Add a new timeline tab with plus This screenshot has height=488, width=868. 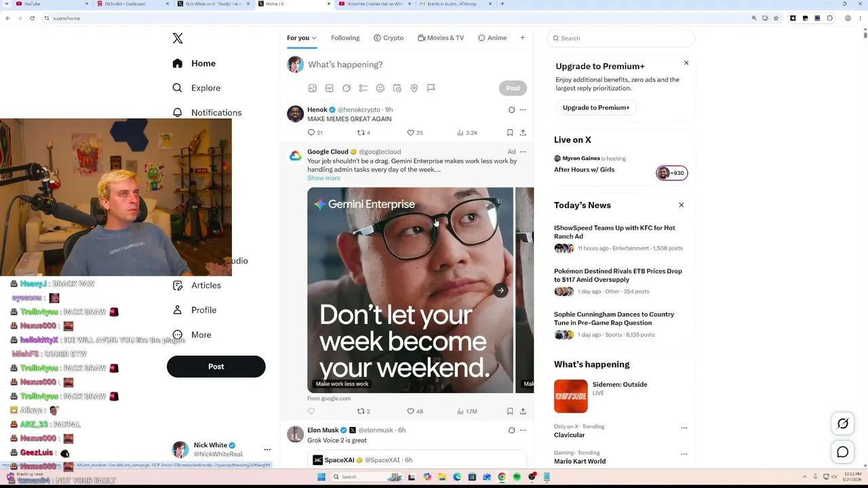coord(522,38)
